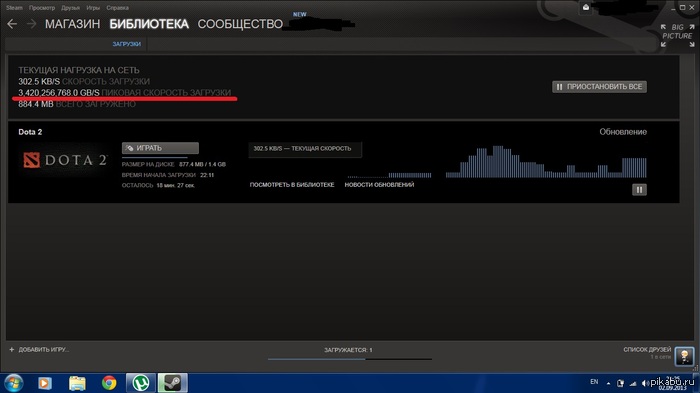Image resolution: width=700 pixels, height=393 pixels.
Task: Open the Windows Start menu
Action: point(14,383)
